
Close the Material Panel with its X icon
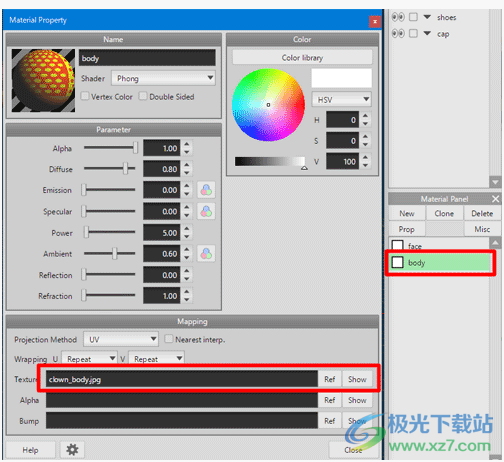tap(495, 199)
